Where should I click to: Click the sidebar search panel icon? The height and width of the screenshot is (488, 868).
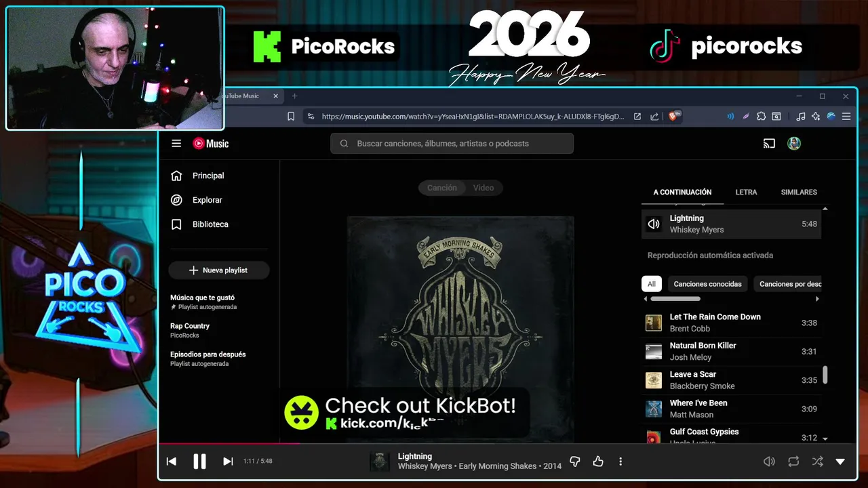click(776, 117)
